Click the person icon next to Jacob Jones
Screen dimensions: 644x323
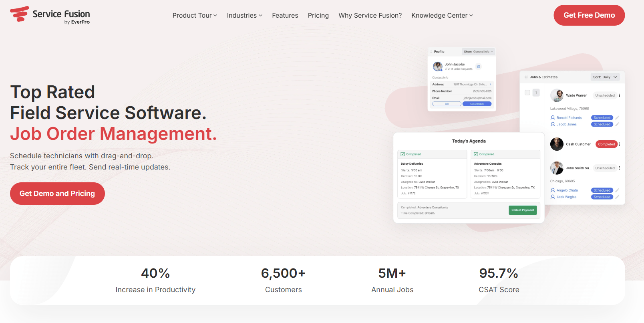553,124
